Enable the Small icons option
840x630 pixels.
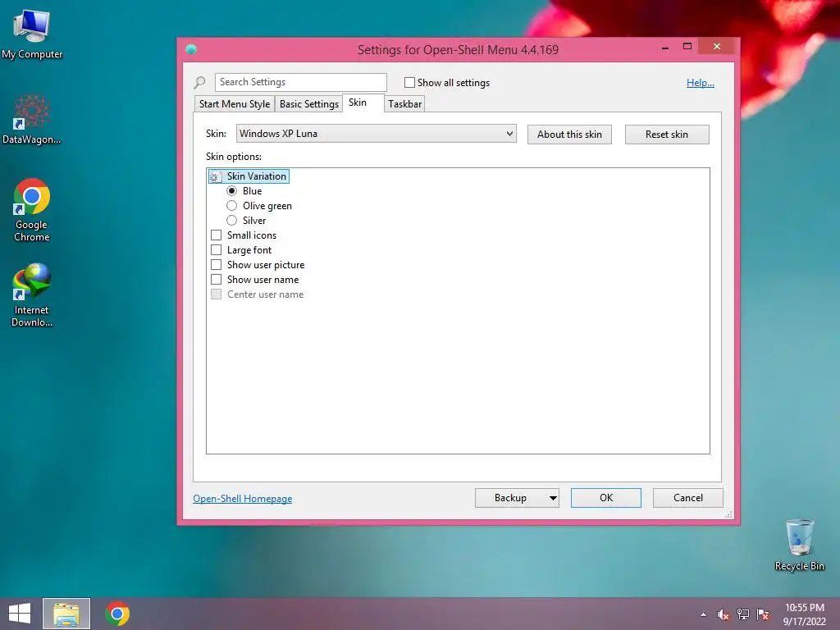click(216, 235)
